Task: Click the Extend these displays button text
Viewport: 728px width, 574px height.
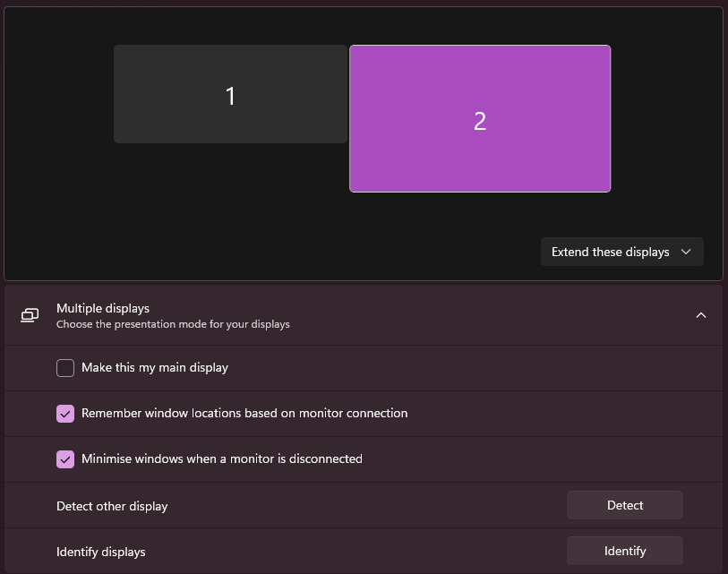Action: click(x=609, y=252)
